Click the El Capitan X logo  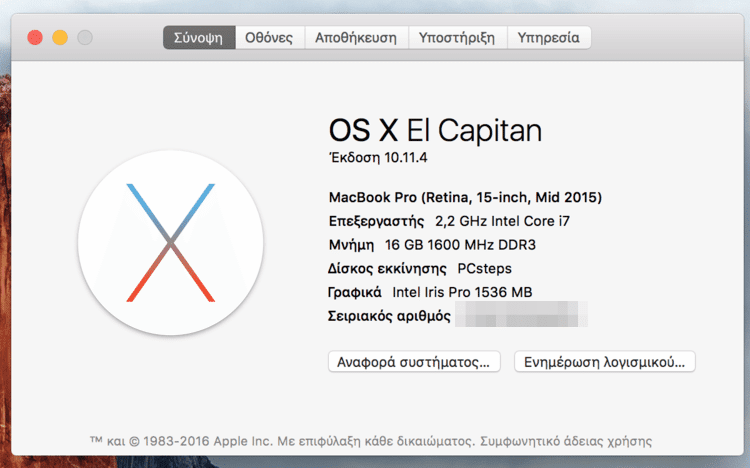[171, 243]
